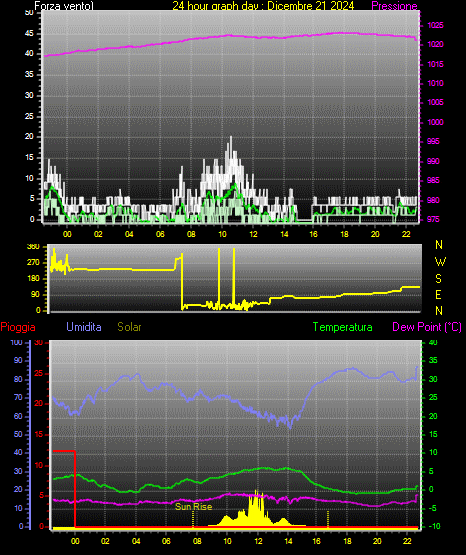This screenshot has height=555, width=466.
Task: Click hour 12 on the temperature chart time axis
Action: (258, 541)
